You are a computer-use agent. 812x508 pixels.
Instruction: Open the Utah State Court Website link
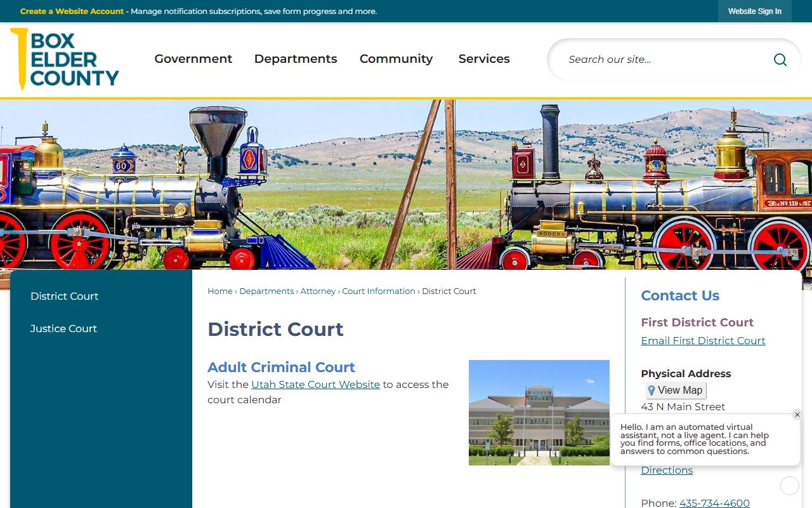(315, 385)
